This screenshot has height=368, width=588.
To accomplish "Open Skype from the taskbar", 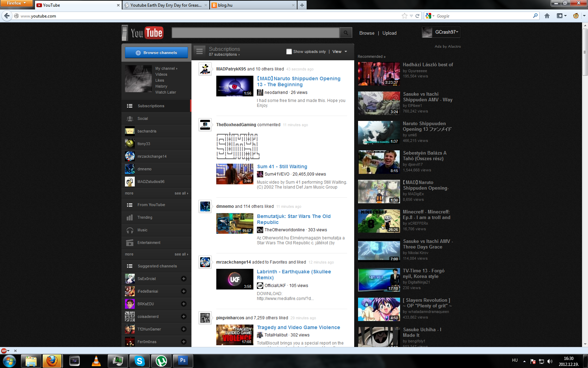I will (140, 361).
